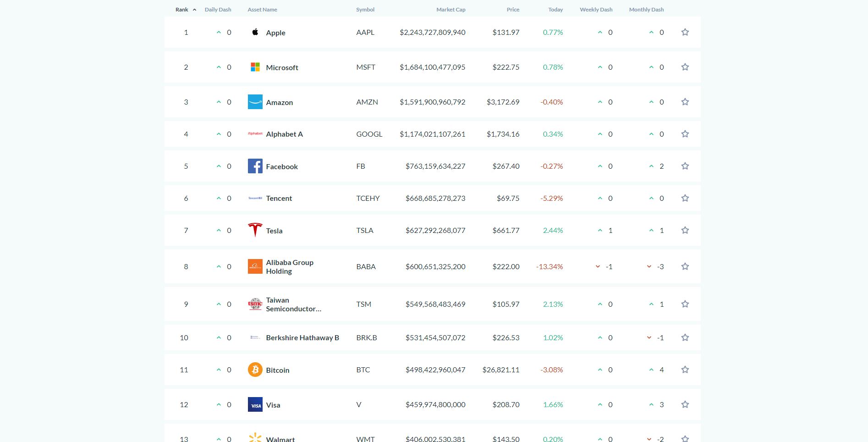Sort the table by Rank column
Image resolution: width=868 pixels, height=442 pixels.
coord(186,10)
